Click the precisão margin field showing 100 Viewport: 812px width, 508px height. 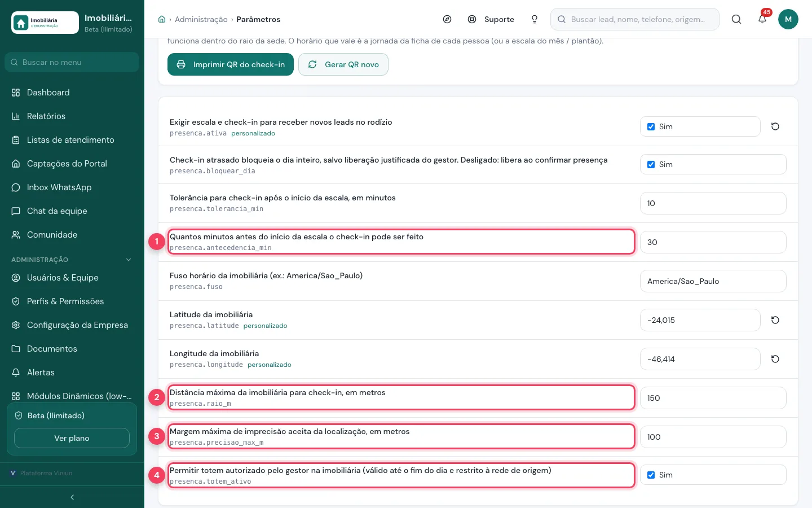713,437
